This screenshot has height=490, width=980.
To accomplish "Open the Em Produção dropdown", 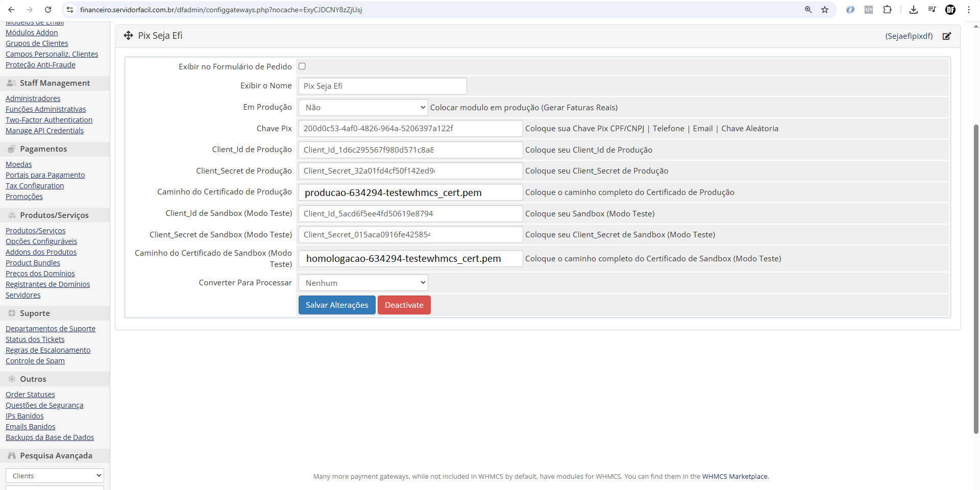I will pos(363,107).
